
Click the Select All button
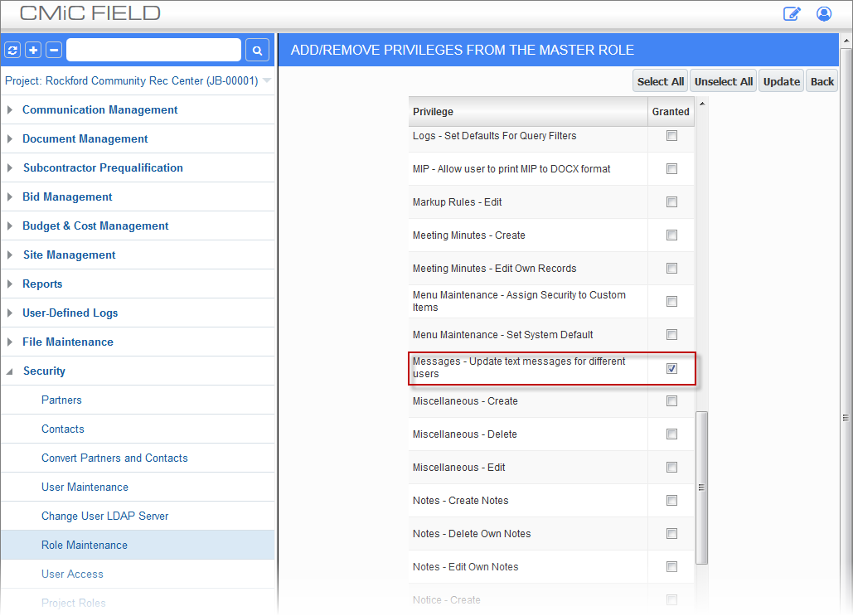[x=661, y=81]
